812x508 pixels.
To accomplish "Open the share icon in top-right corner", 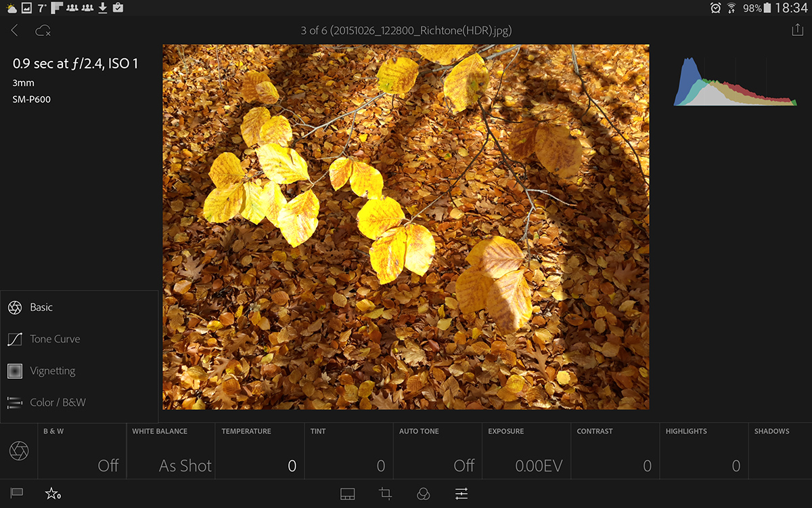I will (796, 30).
